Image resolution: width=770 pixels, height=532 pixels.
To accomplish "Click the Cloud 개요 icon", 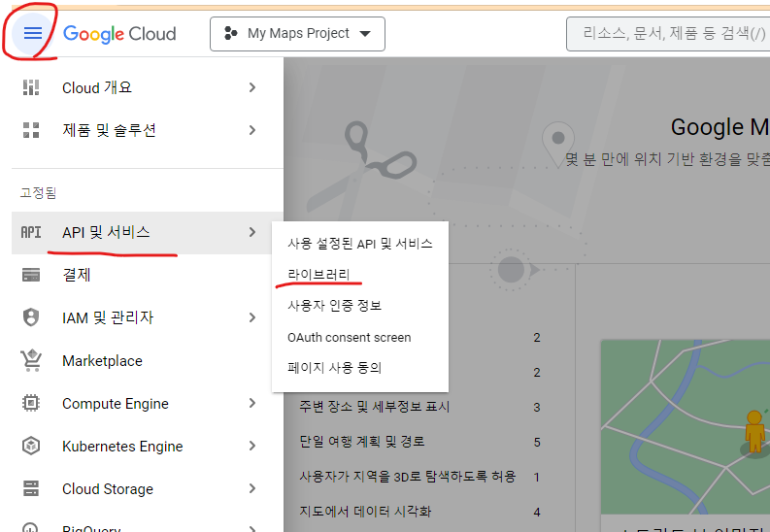I will coord(31,87).
